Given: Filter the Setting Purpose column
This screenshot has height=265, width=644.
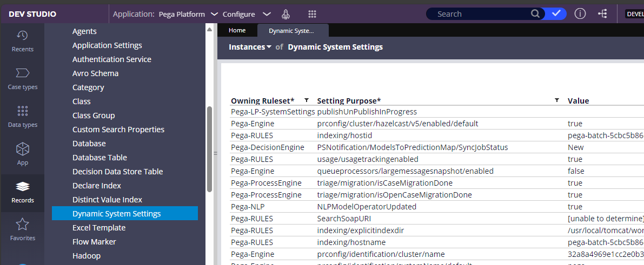Looking at the screenshot, I should pos(556,100).
